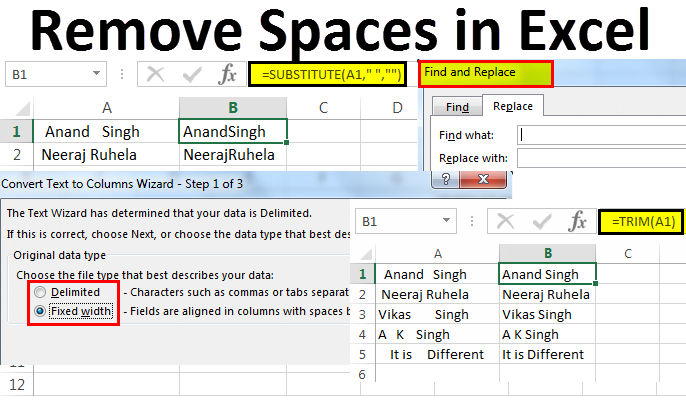The image size is (686, 412).
Task: Select row 6 header in lower sheet
Action: (362, 374)
